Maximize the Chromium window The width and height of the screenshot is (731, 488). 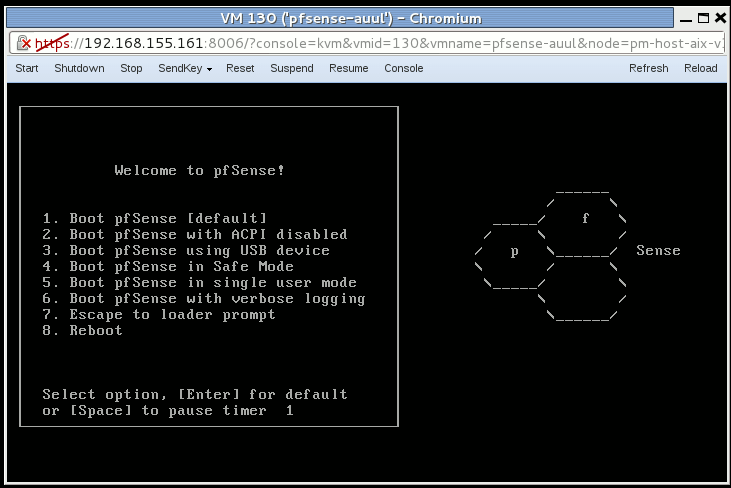click(703, 18)
